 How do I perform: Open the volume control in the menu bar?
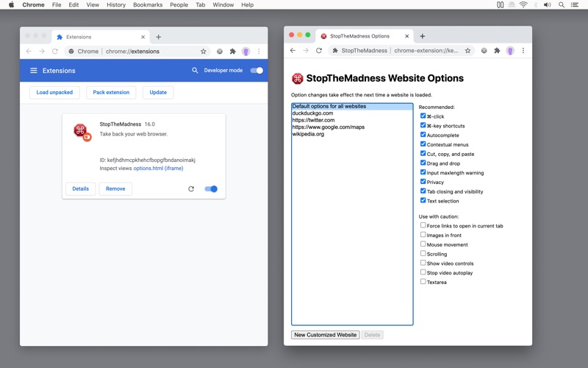(x=548, y=4)
